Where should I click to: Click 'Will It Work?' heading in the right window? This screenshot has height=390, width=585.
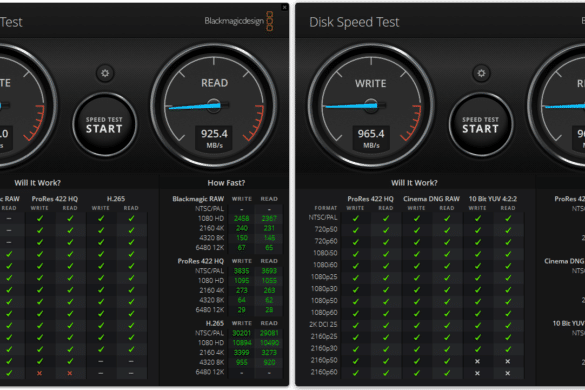pos(414,183)
